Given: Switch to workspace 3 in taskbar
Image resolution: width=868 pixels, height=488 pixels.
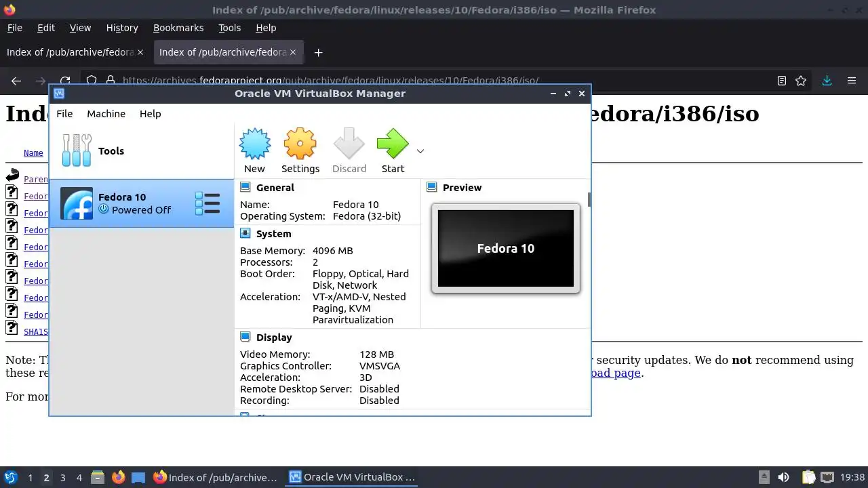Looking at the screenshot, I should point(62,478).
